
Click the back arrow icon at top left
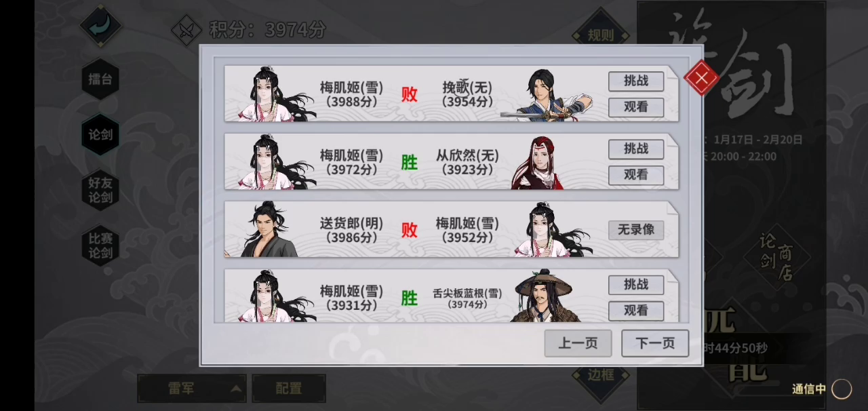tap(101, 26)
